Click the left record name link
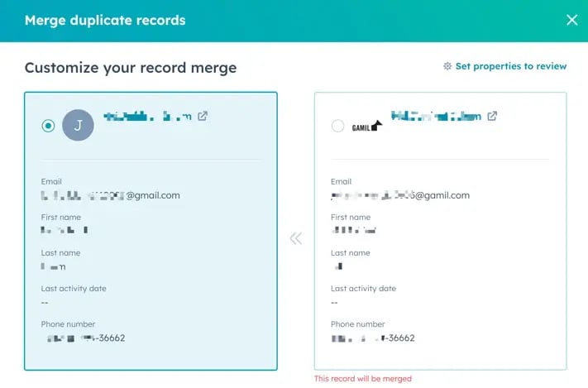Viewport: 588px width, 388px height. pyautogui.click(x=147, y=117)
